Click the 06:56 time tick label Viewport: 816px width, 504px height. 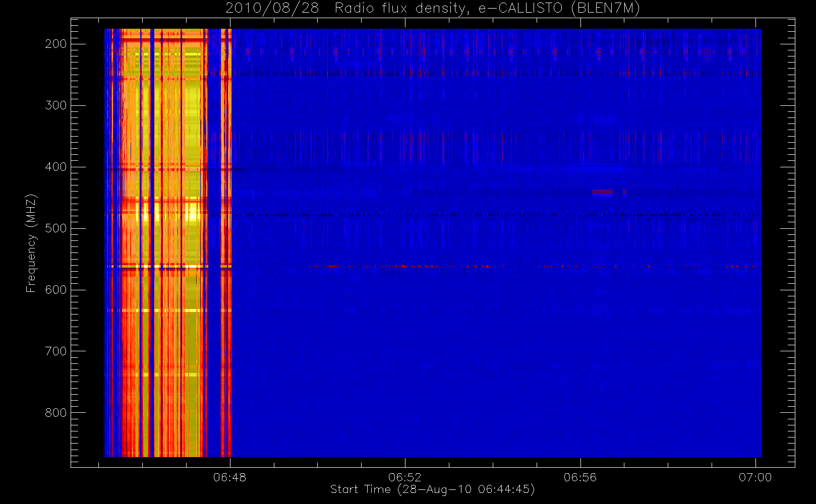click(580, 477)
